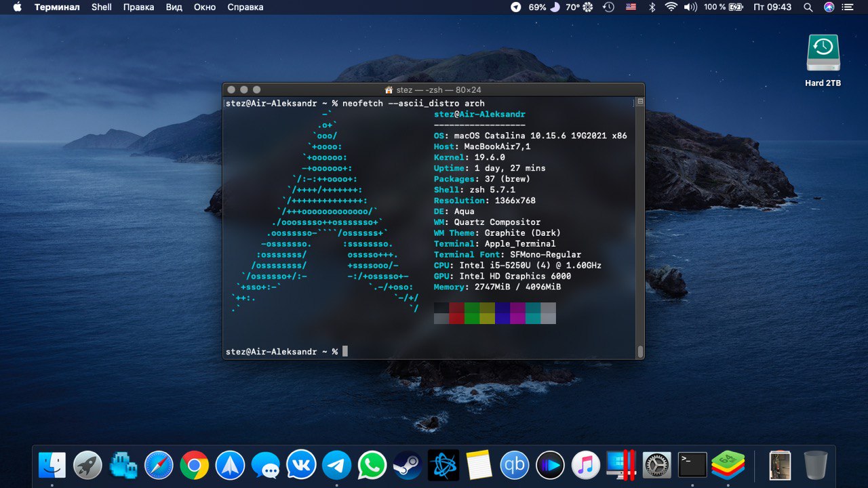Screen dimensions: 868x488
Task: Click the 'Shell: zsh 5.7.1' line
Action: [475, 190]
